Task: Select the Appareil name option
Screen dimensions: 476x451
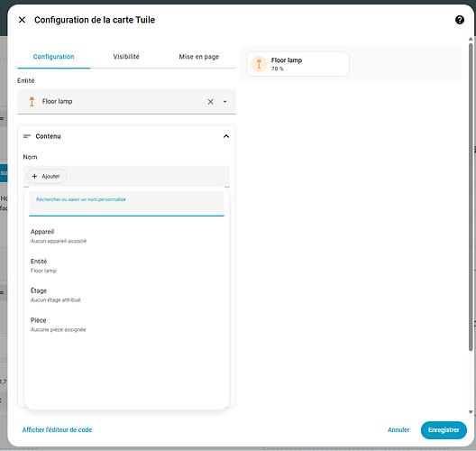Action: (126, 236)
